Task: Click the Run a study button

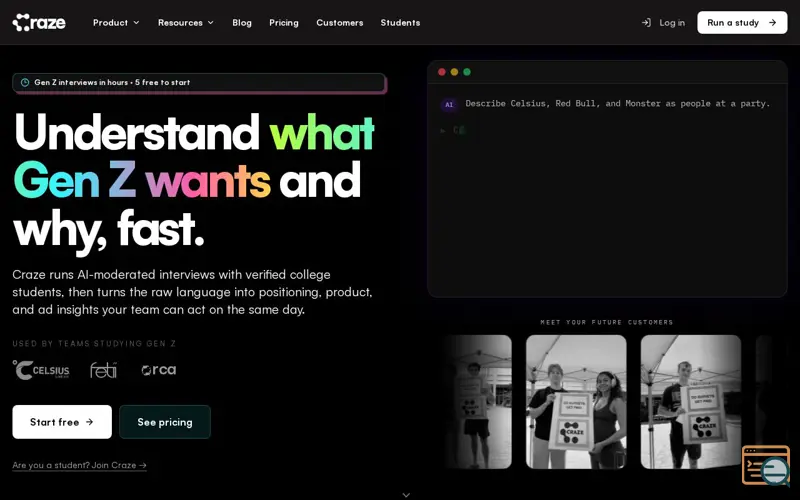Action: [742, 22]
